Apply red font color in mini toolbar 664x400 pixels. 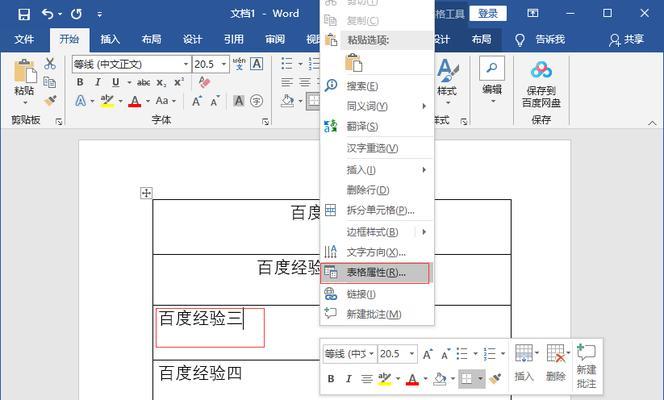point(412,379)
